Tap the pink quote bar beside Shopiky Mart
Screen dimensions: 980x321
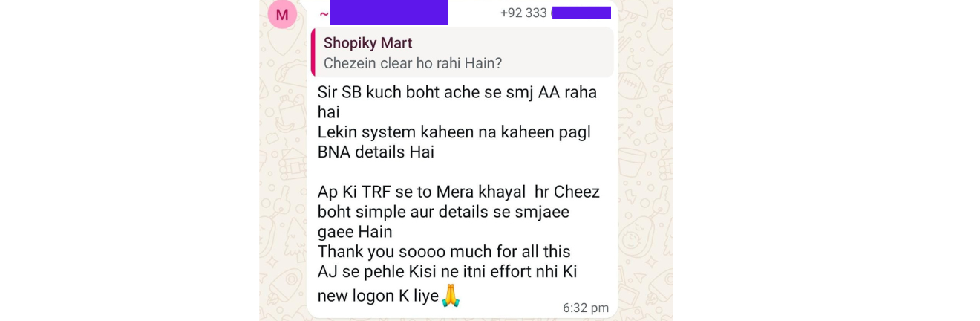click(313, 52)
